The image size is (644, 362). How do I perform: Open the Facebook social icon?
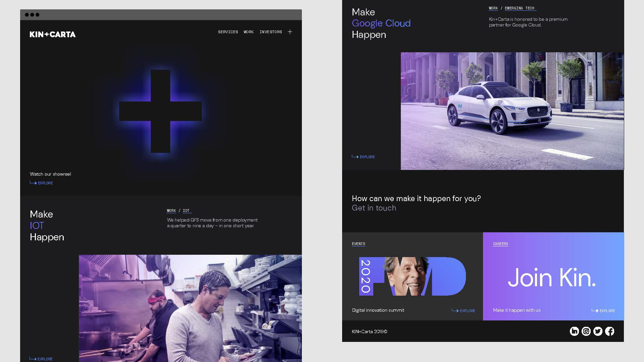609,331
